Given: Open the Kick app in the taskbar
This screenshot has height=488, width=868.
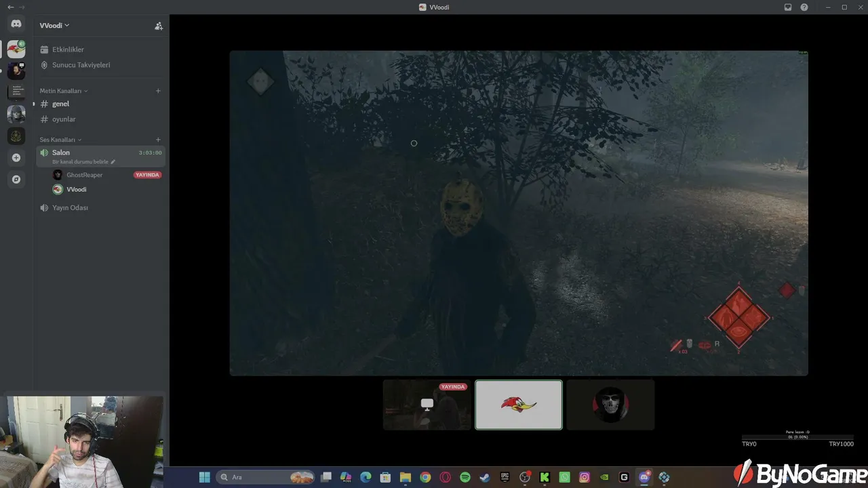Looking at the screenshot, I should point(545,477).
